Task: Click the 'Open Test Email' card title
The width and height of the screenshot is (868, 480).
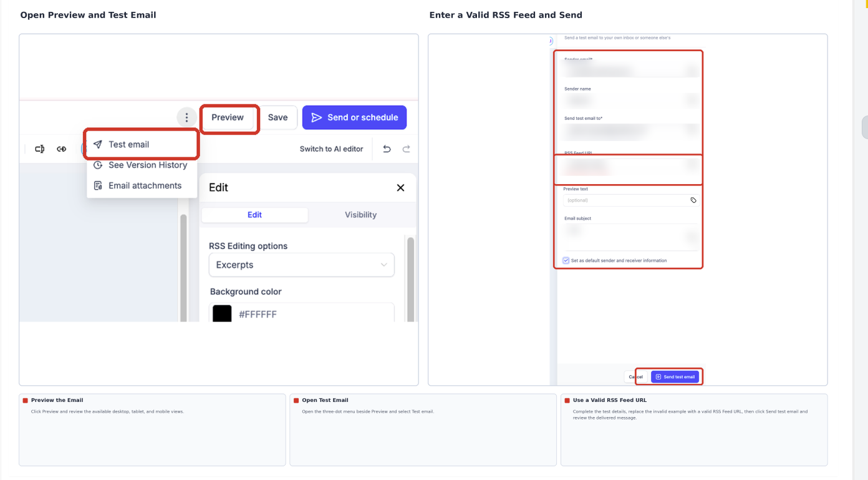Action: point(325,400)
